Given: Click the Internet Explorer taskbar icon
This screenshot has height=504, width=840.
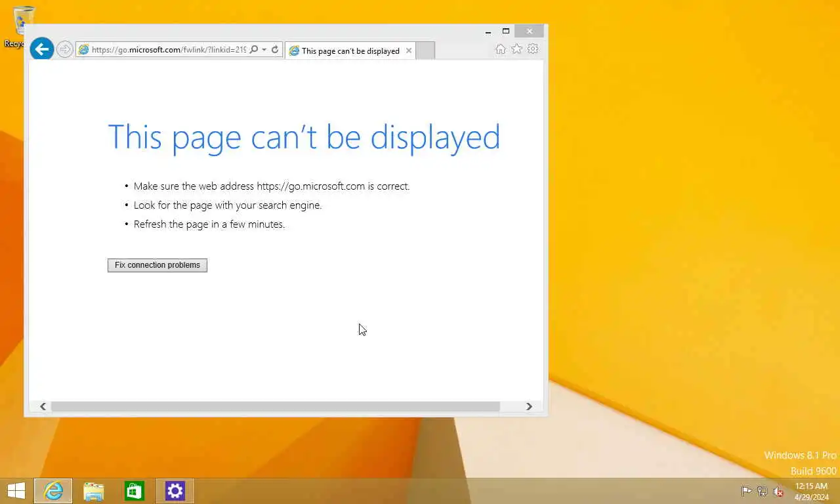Looking at the screenshot, I should pos(53,491).
